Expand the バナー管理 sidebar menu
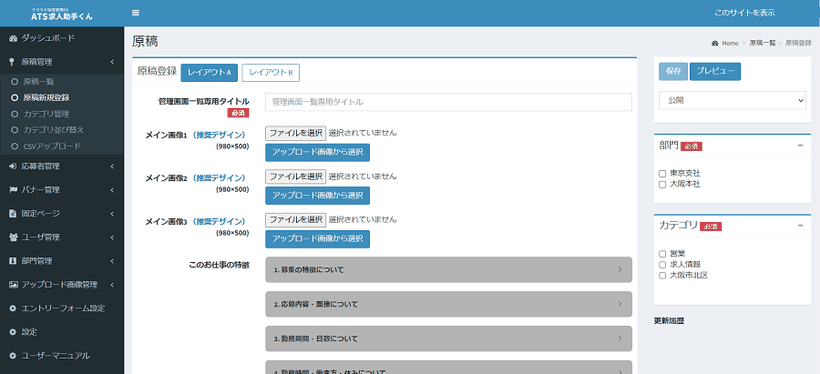This screenshot has width=820, height=374. pyautogui.click(x=62, y=190)
